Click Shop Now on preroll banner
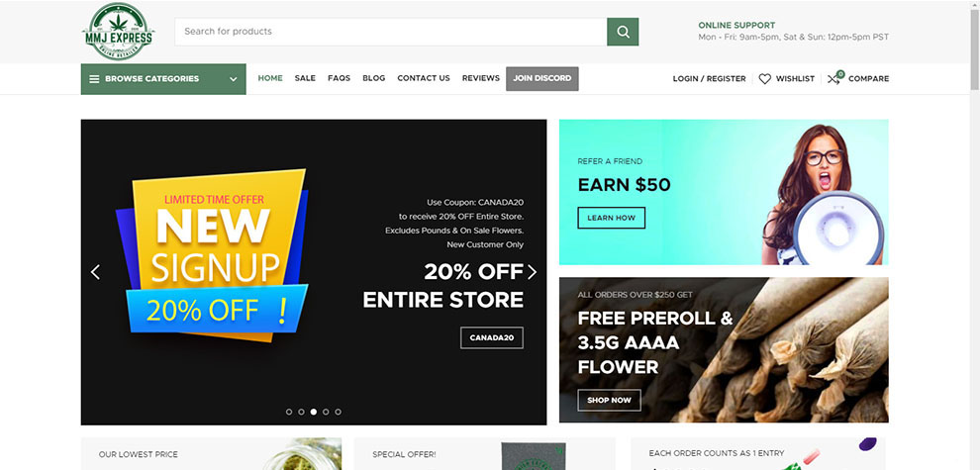Viewport: 980px width, 470px height. tap(610, 400)
